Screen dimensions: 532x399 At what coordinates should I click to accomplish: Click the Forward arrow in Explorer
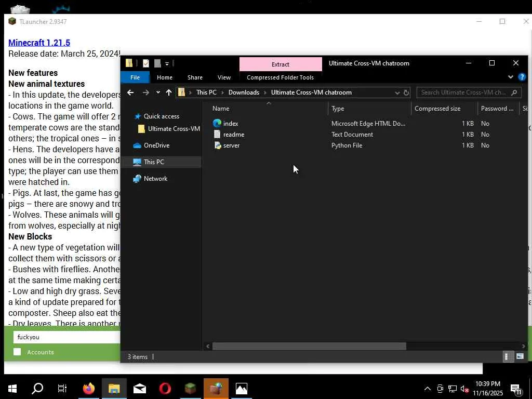coord(145,92)
